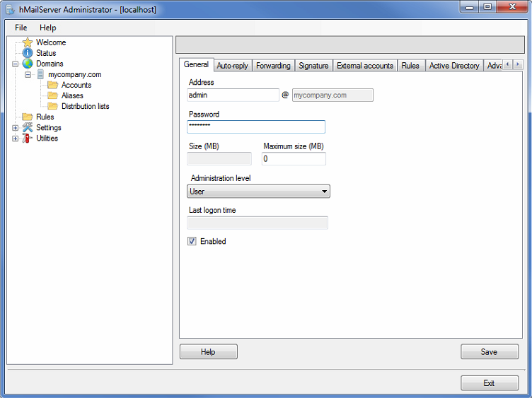This screenshot has height=398, width=532.
Task: Select Settings label in the tree
Action: (x=49, y=127)
